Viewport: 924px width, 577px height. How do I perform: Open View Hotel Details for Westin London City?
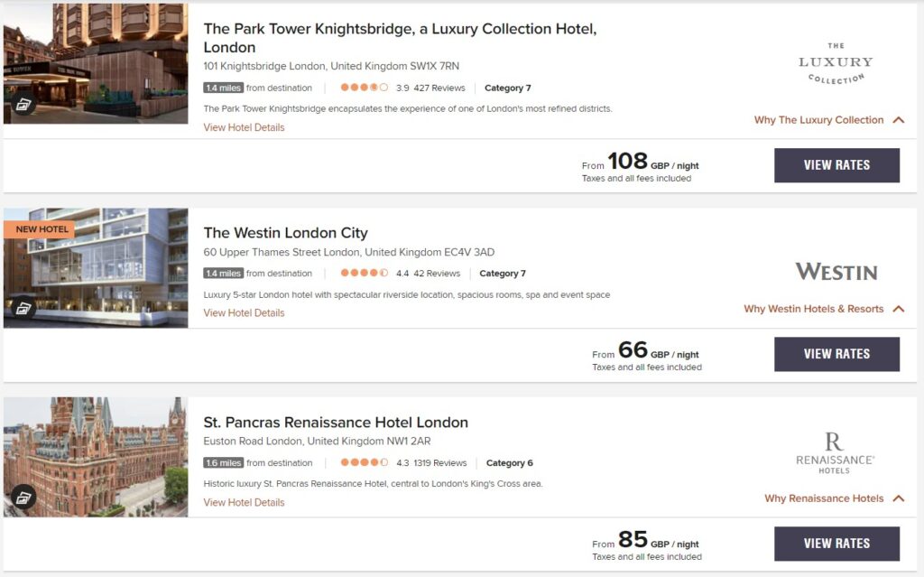pyautogui.click(x=244, y=312)
